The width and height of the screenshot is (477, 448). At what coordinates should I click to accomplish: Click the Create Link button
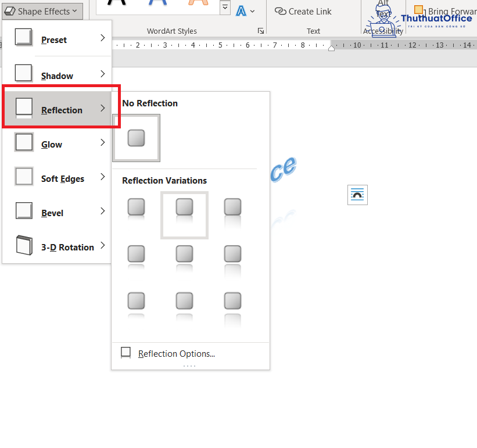303,12
